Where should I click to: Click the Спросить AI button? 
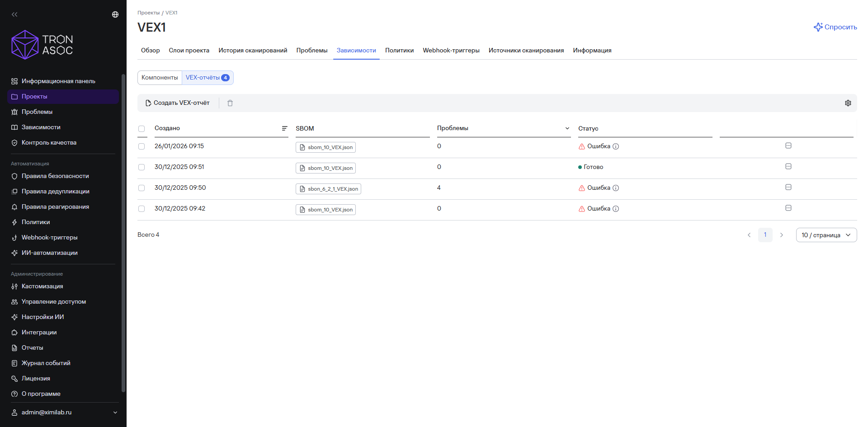click(835, 27)
